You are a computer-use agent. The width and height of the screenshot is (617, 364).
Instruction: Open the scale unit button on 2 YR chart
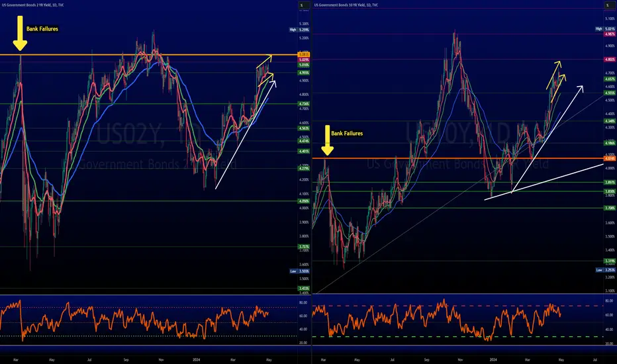pos(304,5)
